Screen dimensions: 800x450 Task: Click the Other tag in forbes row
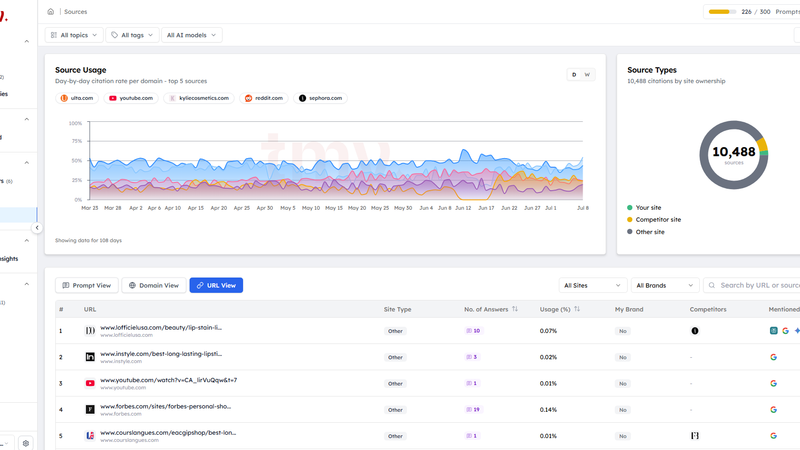pos(395,410)
